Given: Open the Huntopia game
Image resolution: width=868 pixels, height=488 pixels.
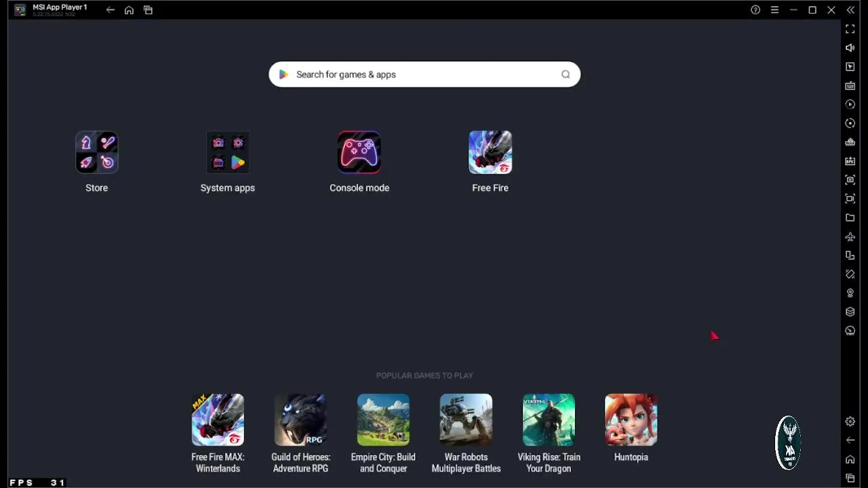Looking at the screenshot, I should (631, 420).
